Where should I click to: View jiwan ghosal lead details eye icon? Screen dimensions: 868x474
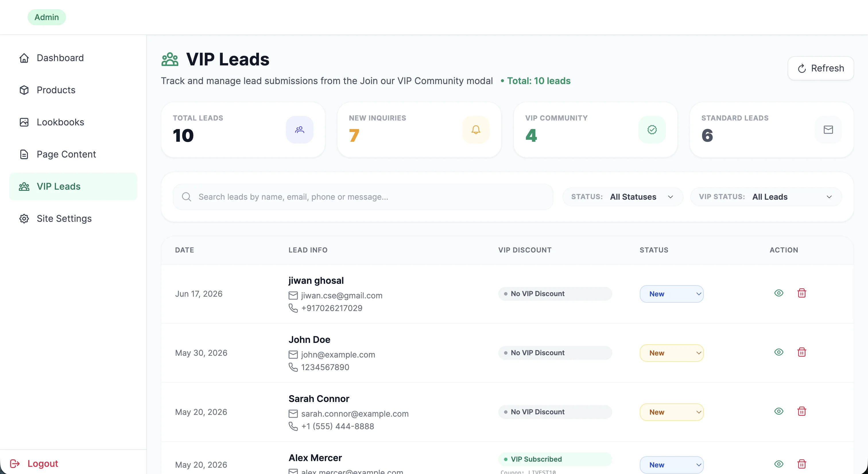[x=779, y=293]
